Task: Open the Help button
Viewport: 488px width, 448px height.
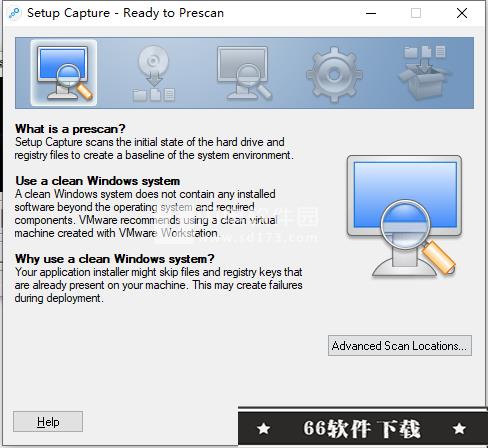Action: (48, 422)
